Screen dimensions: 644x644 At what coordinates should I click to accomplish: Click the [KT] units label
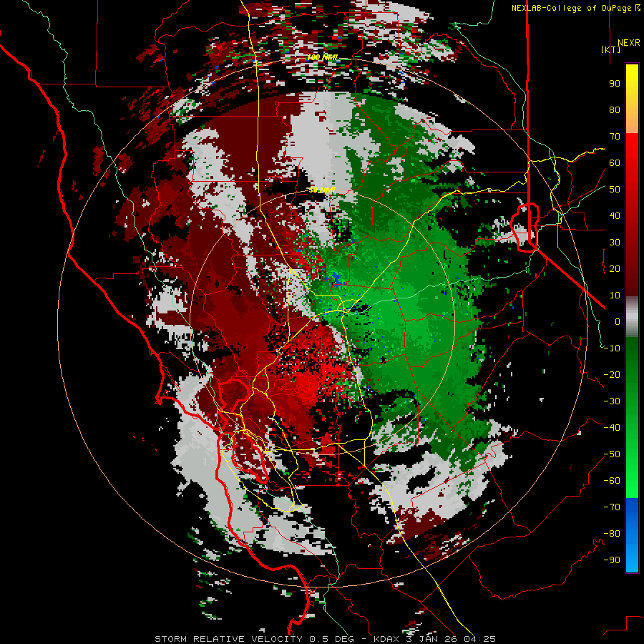(611, 49)
